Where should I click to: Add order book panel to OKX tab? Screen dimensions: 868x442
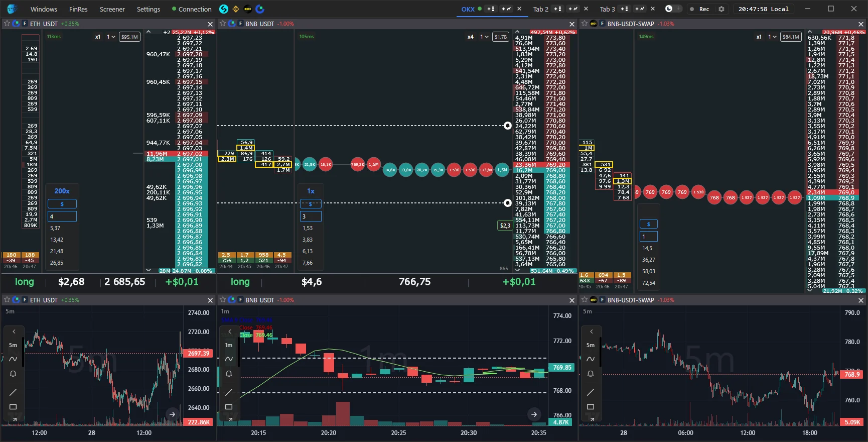(491, 9)
